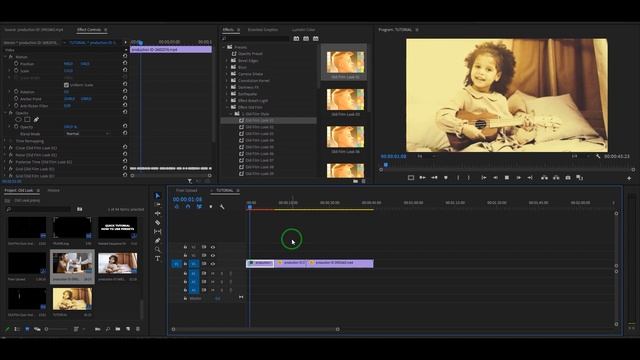Toggle the Rotation animation stopwatch
The height and width of the screenshot is (360, 640).
tap(16, 92)
